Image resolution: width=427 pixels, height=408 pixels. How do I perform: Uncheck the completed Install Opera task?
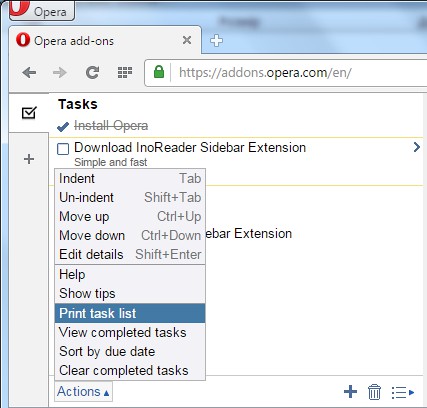(63, 127)
